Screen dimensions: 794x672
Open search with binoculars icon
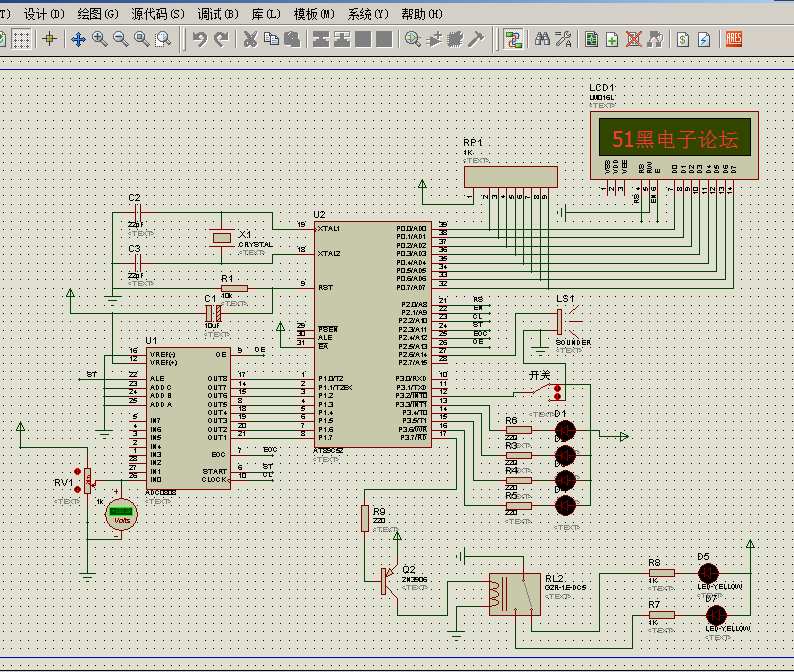coord(542,39)
